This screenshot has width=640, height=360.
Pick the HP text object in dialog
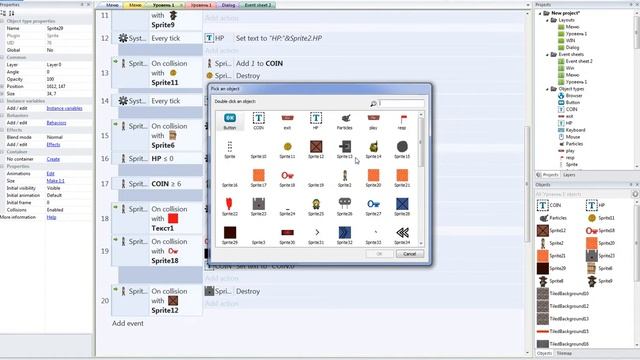pos(316,121)
